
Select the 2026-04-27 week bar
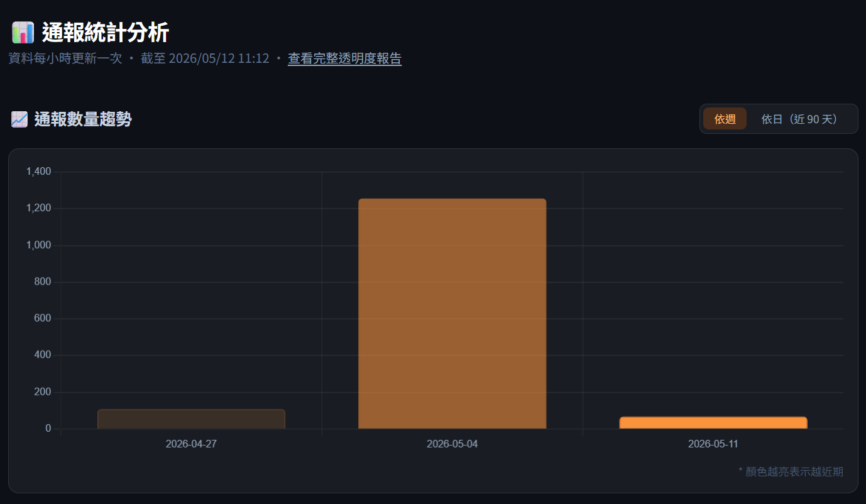click(191, 419)
